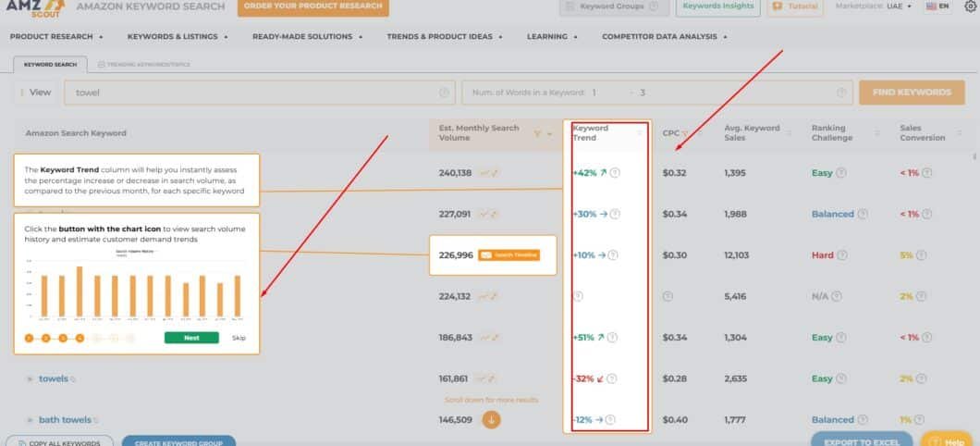Viewport: 980px width, 446px height.
Task: Expand the Keywords & Listings menu
Action: click(178, 36)
